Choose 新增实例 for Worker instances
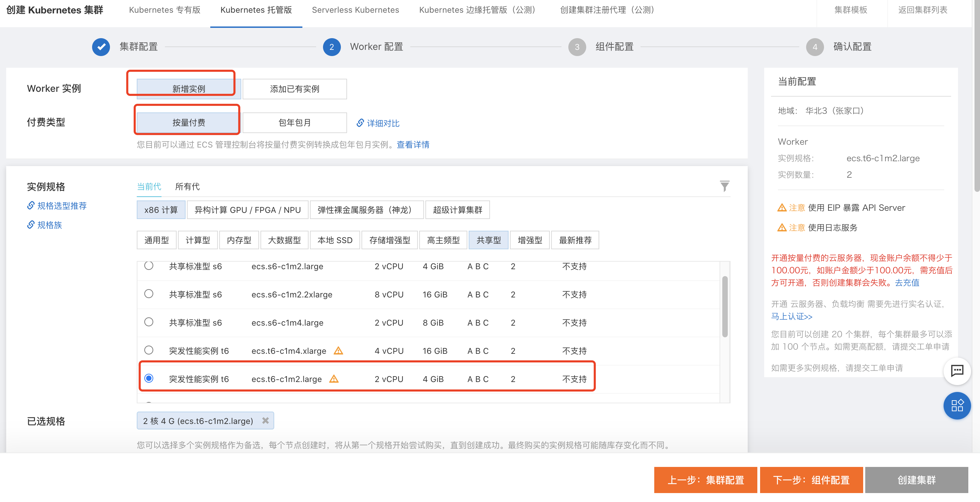Image resolution: width=980 pixels, height=502 pixels. pyautogui.click(x=189, y=89)
